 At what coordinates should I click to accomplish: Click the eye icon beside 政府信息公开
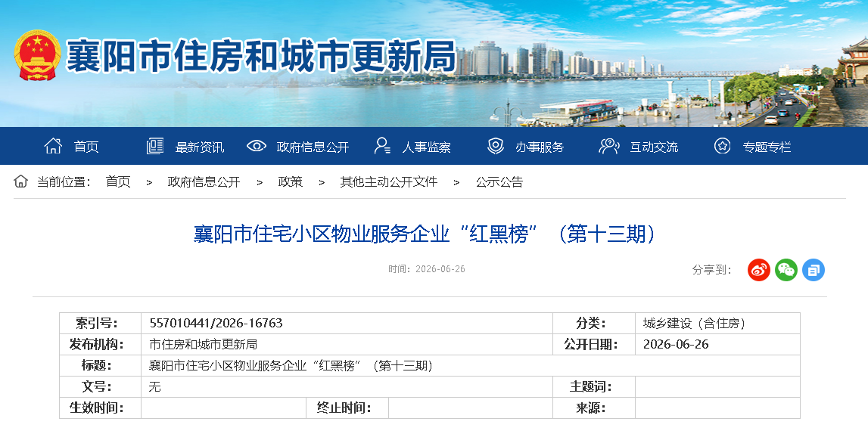(x=257, y=146)
